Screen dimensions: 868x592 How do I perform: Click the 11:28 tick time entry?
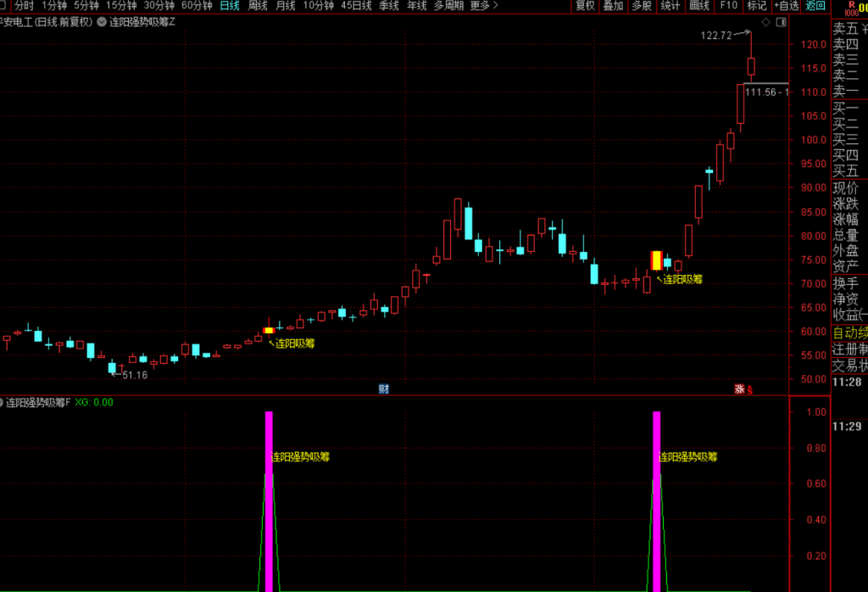pyautogui.click(x=847, y=383)
